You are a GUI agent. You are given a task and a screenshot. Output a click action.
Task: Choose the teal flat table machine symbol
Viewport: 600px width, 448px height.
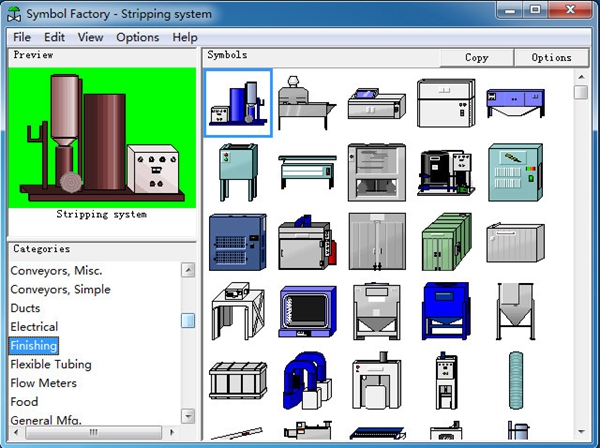[307, 172]
